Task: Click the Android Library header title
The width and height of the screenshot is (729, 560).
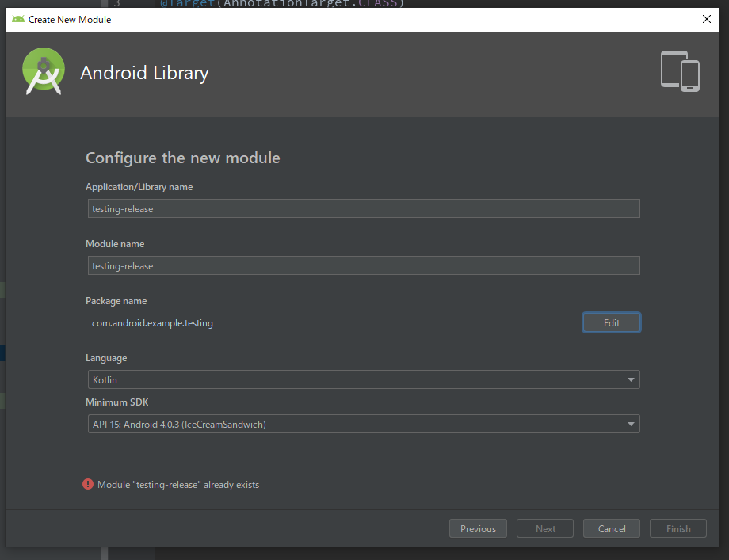Action: [144, 72]
